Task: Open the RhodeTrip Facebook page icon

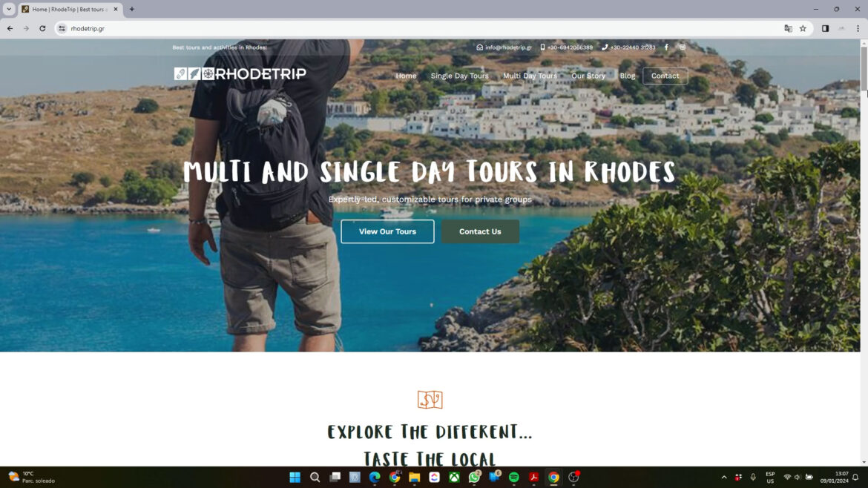Action: [x=666, y=47]
